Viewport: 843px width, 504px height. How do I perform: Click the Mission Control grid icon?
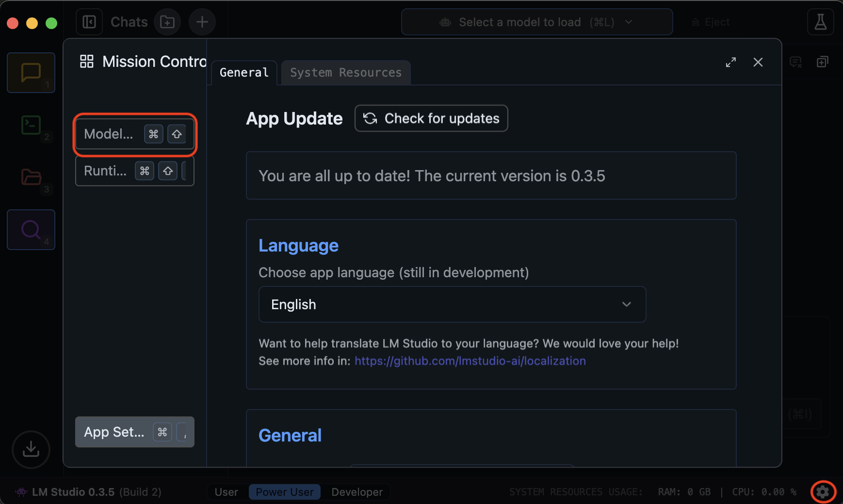coord(87,62)
